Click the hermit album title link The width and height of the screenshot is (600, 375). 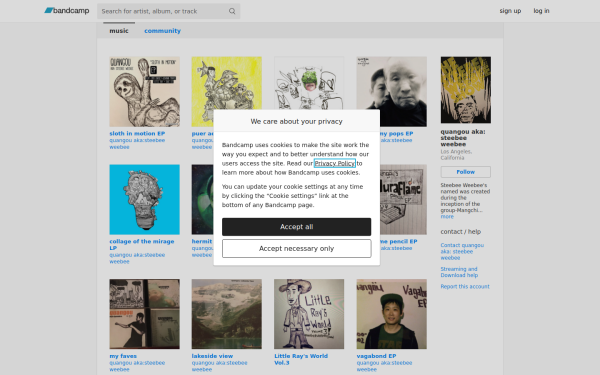[202, 241]
